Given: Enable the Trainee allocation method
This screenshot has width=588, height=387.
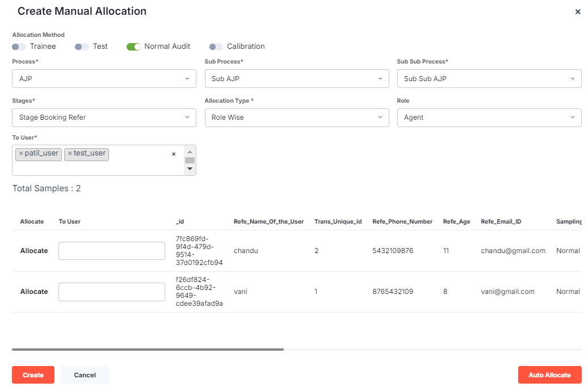Looking at the screenshot, I should coord(19,47).
